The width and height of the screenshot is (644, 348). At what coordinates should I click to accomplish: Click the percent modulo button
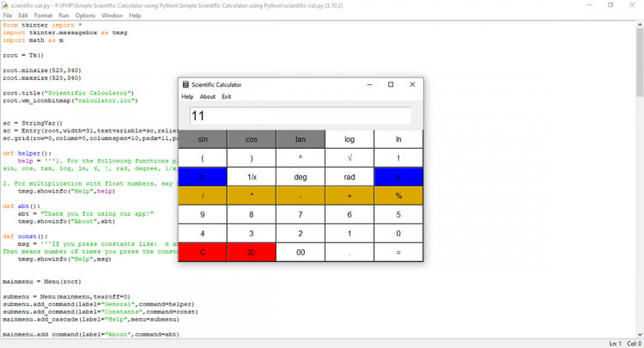pyautogui.click(x=398, y=196)
